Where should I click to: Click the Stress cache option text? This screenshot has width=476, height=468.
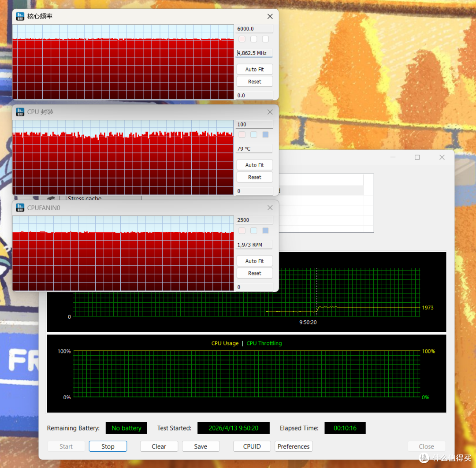tap(85, 198)
